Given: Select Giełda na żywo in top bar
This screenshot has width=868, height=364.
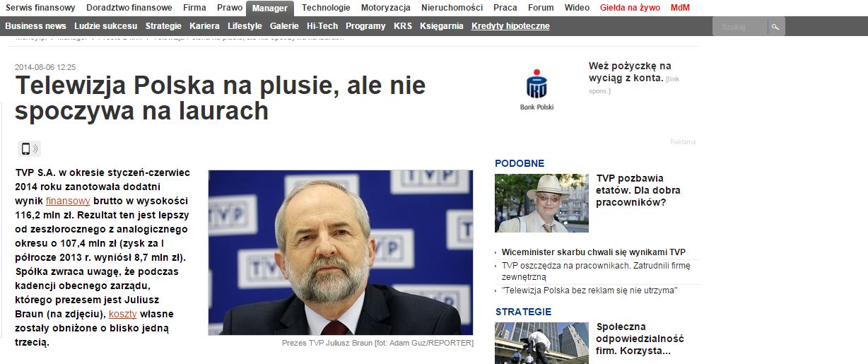Looking at the screenshot, I should tap(630, 8).
